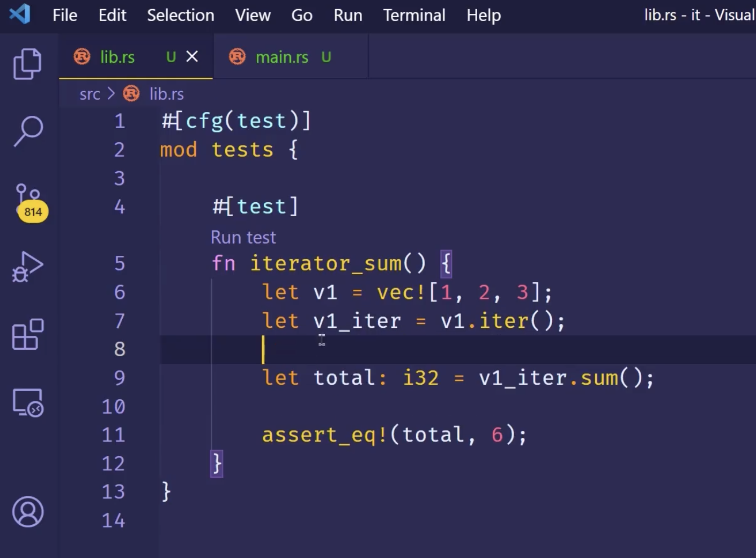
Task: Open the File menu
Action: [64, 15]
